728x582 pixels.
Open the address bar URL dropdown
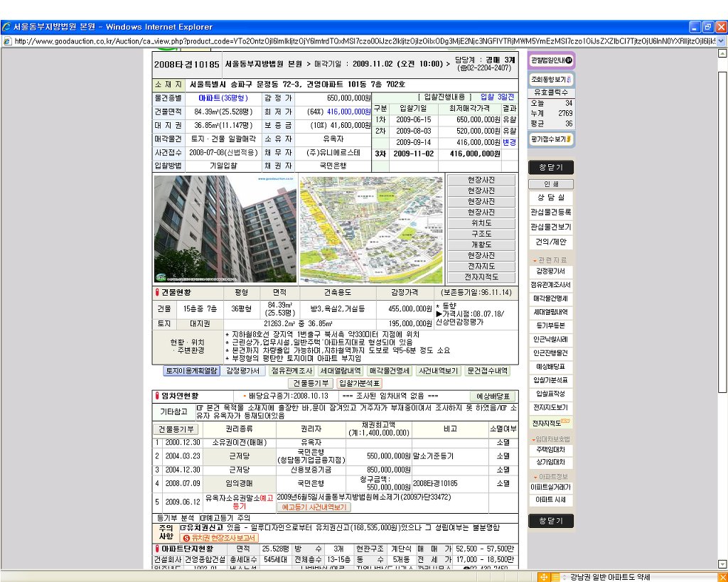click(x=722, y=41)
